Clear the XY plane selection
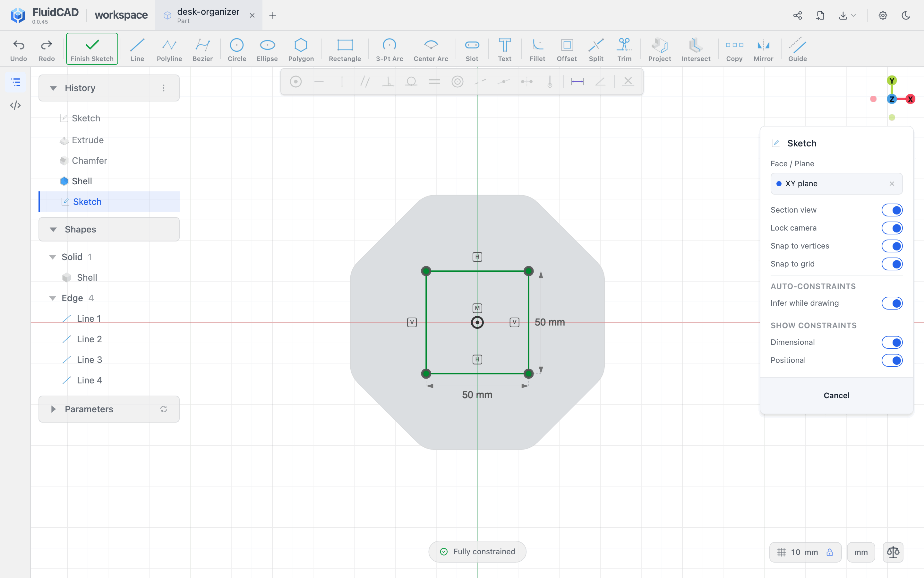 point(892,183)
